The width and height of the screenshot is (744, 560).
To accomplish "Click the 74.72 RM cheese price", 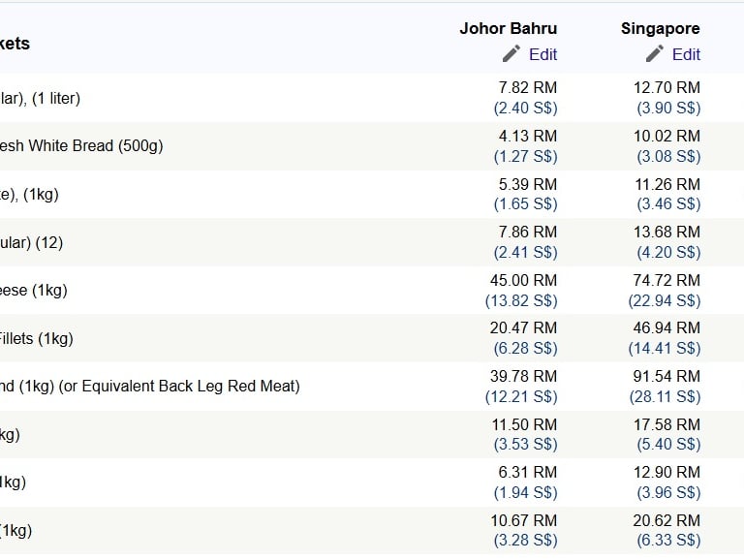I will pos(666,280).
